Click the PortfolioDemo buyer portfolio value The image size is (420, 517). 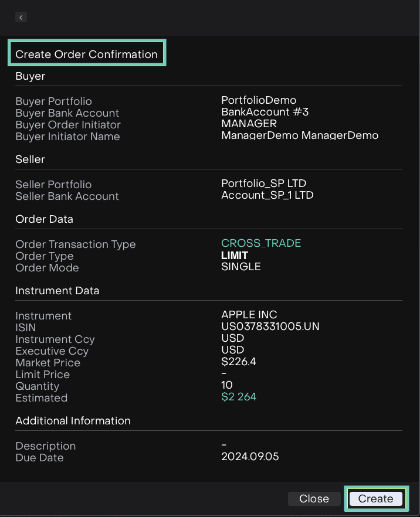pyautogui.click(x=259, y=100)
